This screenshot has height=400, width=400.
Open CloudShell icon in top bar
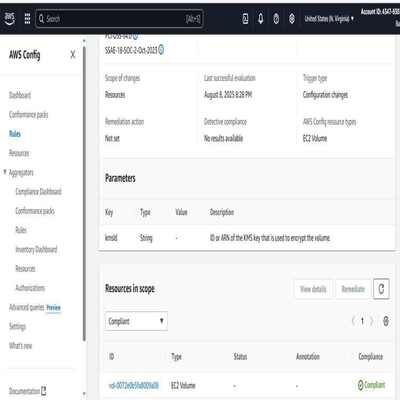[x=245, y=19]
